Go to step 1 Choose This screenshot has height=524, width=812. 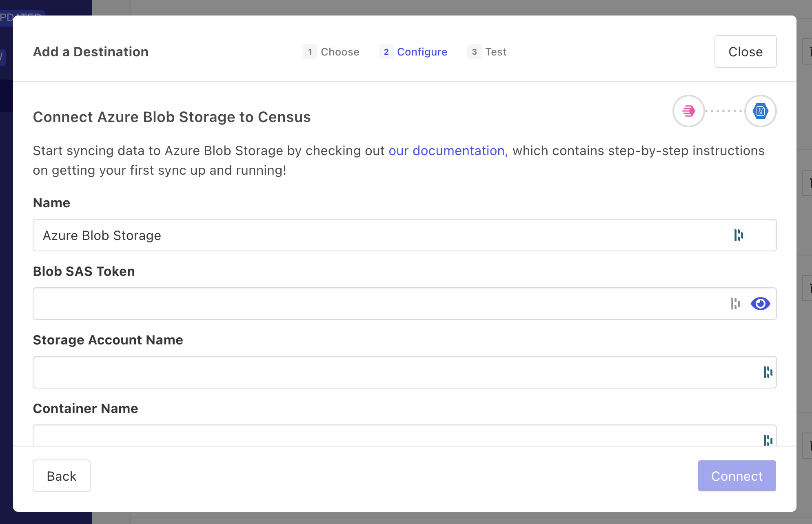331,52
